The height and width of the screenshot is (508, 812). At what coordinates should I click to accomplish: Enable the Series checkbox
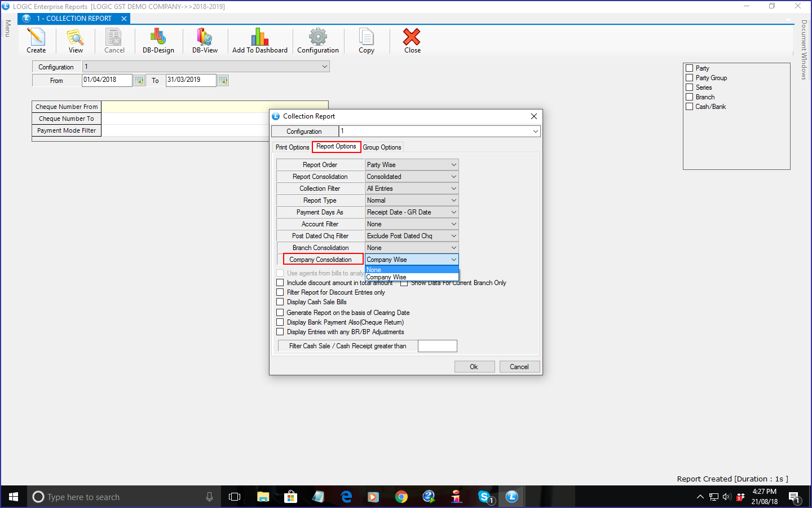click(x=689, y=87)
